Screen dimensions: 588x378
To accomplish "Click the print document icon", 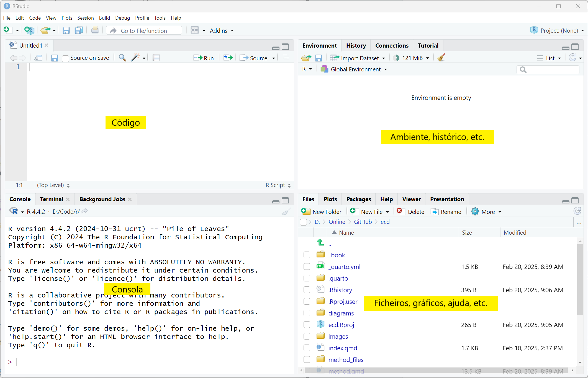I will (x=95, y=30).
